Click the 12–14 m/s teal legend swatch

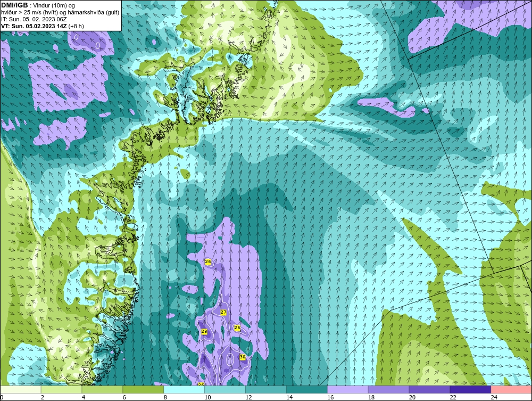[x=265, y=389]
